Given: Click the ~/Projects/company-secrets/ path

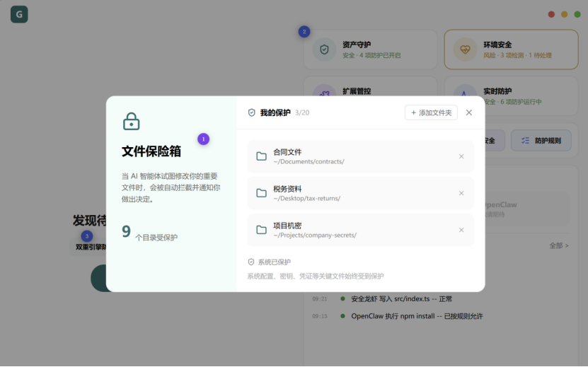Looking at the screenshot, I should click(315, 235).
